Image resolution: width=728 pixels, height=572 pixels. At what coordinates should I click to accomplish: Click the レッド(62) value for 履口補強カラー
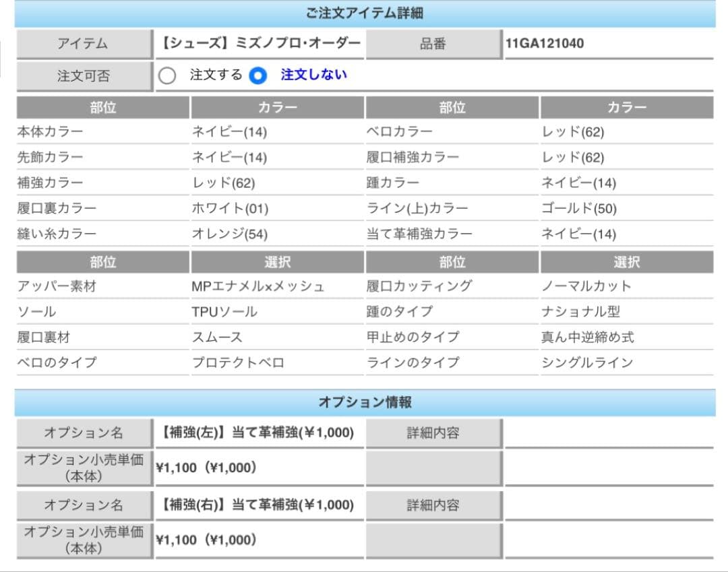click(573, 158)
